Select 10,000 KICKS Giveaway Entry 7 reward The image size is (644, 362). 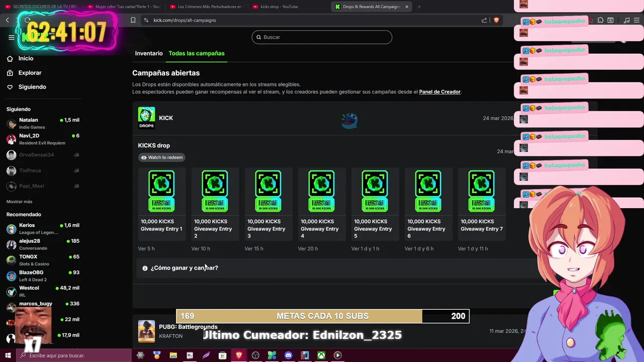(x=481, y=204)
